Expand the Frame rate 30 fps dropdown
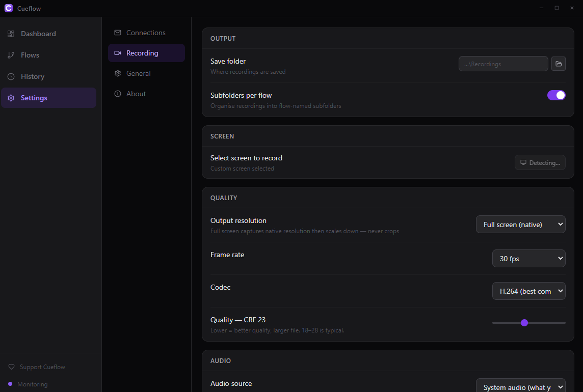Screen dimensions: 583x392 tap(528, 259)
